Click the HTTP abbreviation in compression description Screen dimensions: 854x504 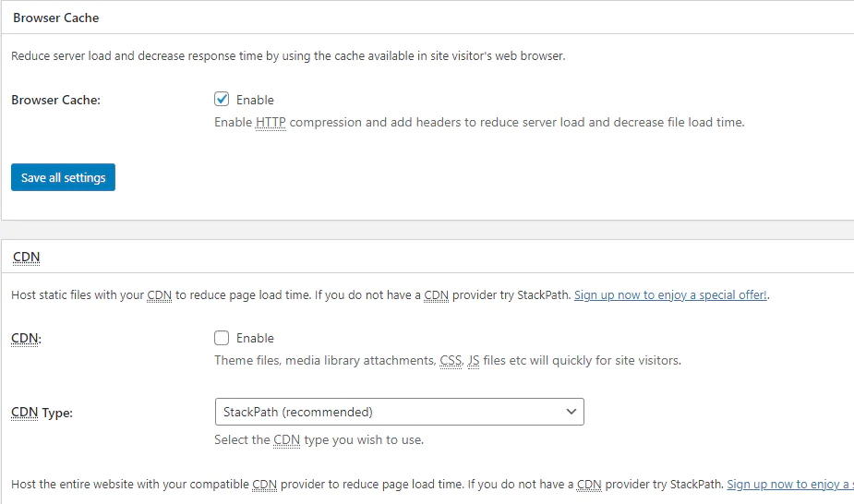click(271, 123)
